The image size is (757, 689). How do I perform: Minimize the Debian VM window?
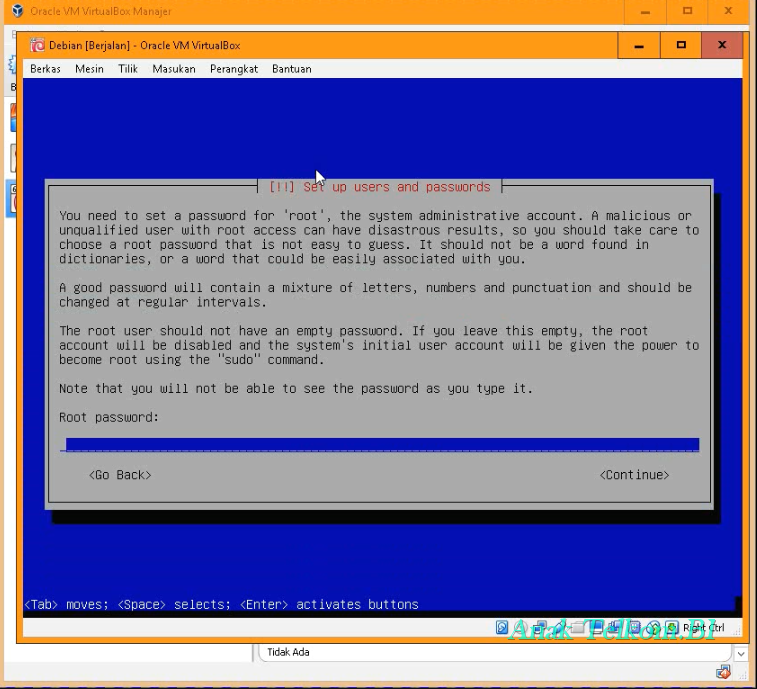639,45
